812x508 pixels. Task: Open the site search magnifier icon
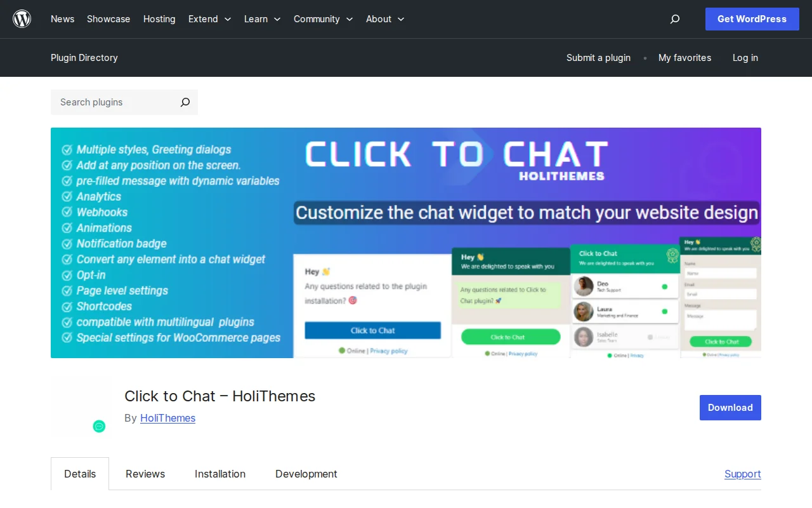tap(674, 19)
